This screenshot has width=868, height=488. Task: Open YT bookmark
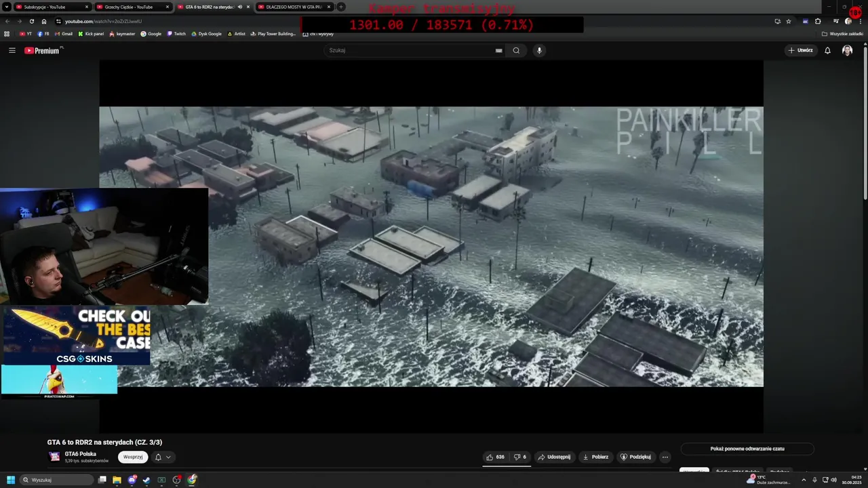coord(26,34)
